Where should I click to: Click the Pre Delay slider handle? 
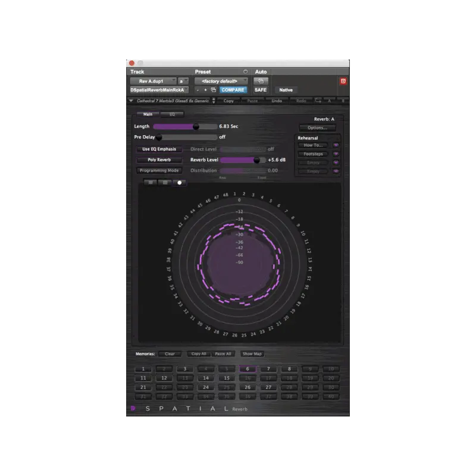point(159,137)
